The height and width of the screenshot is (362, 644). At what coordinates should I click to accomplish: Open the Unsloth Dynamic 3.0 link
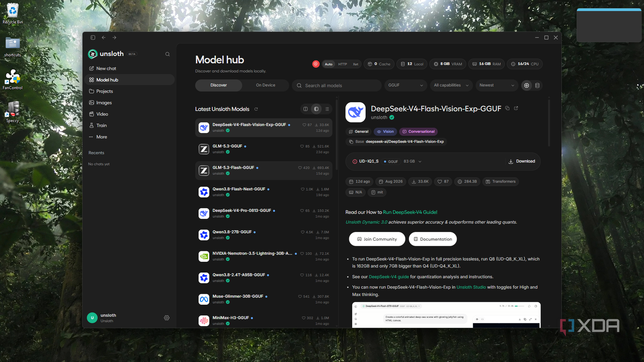pyautogui.click(x=366, y=222)
